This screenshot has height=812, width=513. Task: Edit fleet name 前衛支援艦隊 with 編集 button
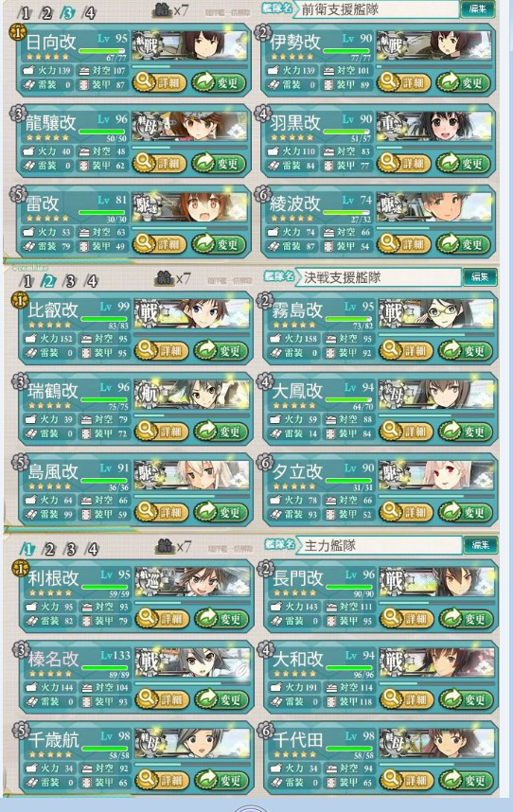[x=477, y=9]
